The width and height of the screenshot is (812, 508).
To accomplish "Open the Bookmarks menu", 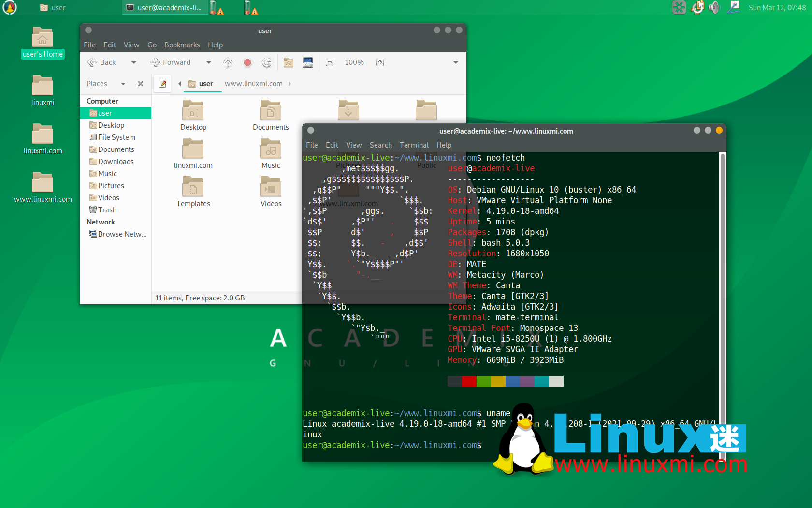I will click(x=182, y=45).
